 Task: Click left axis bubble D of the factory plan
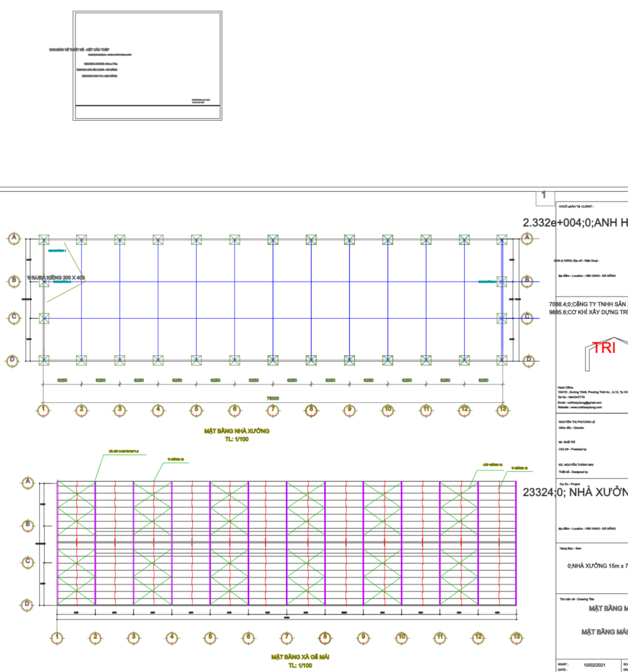coord(12,361)
